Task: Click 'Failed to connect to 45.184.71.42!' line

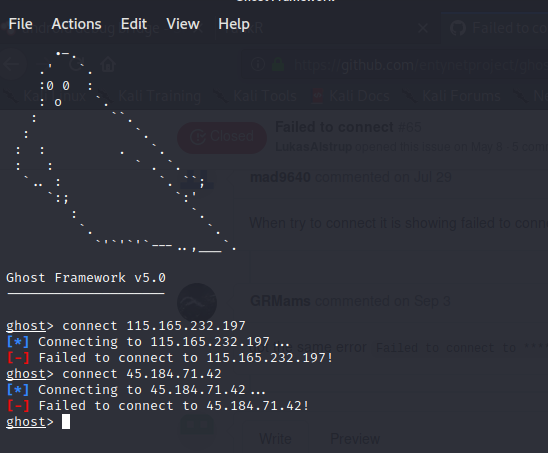Action: point(158,406)
